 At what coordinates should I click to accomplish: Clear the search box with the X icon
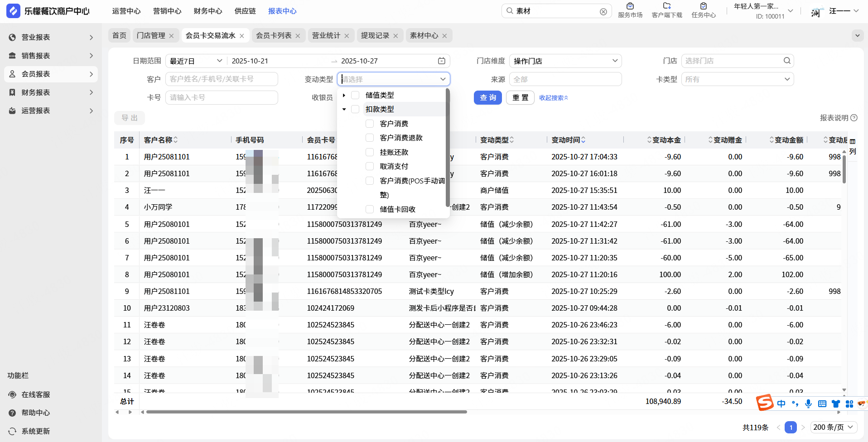click(x=603, y=12)
